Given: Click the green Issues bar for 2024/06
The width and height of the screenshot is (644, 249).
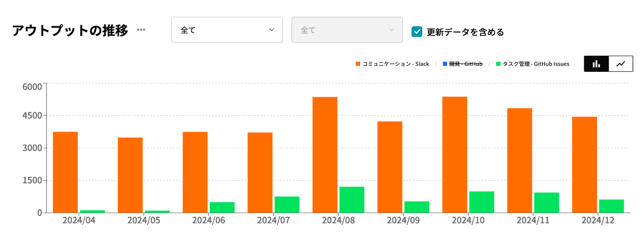Looking at the screenshot, I should 222,207.
